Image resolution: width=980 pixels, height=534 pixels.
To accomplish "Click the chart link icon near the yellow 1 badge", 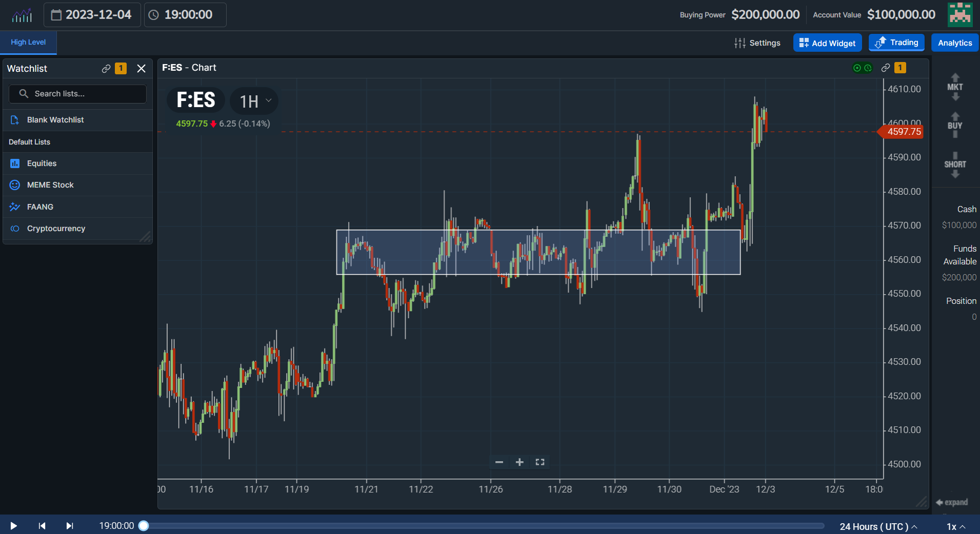I will click(885, 68).
